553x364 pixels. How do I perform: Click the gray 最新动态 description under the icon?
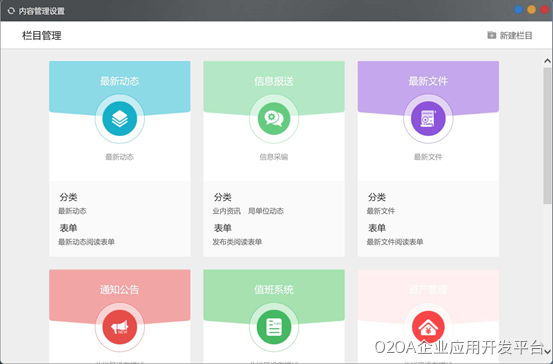[x=120, y=157]
